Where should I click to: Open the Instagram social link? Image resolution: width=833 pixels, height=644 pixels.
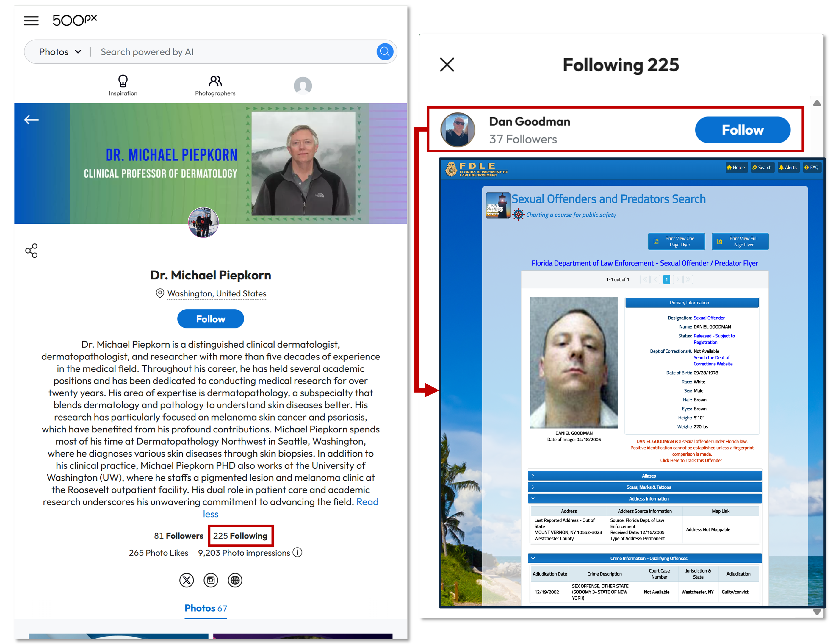(211, 580)
